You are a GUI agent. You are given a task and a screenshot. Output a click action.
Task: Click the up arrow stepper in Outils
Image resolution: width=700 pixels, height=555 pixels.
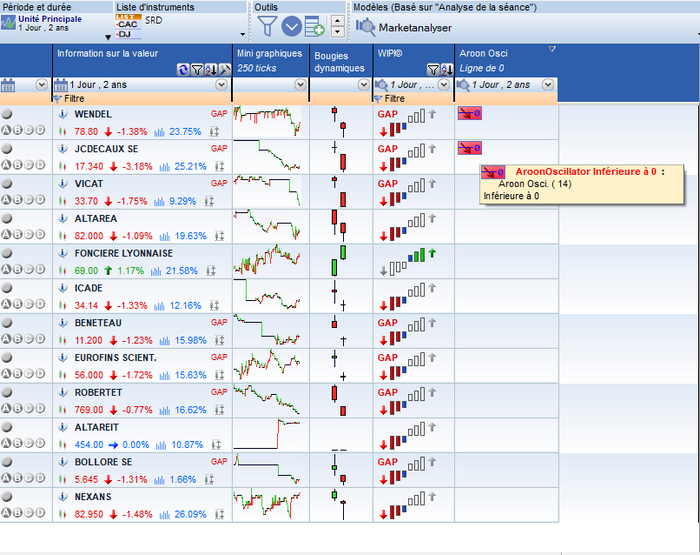point(338,21)
